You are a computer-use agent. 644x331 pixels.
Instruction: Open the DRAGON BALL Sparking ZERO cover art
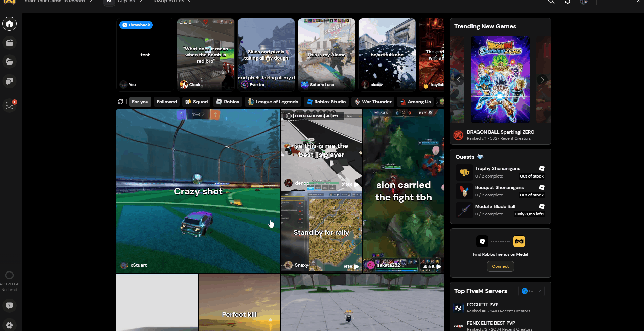(500, 80)
